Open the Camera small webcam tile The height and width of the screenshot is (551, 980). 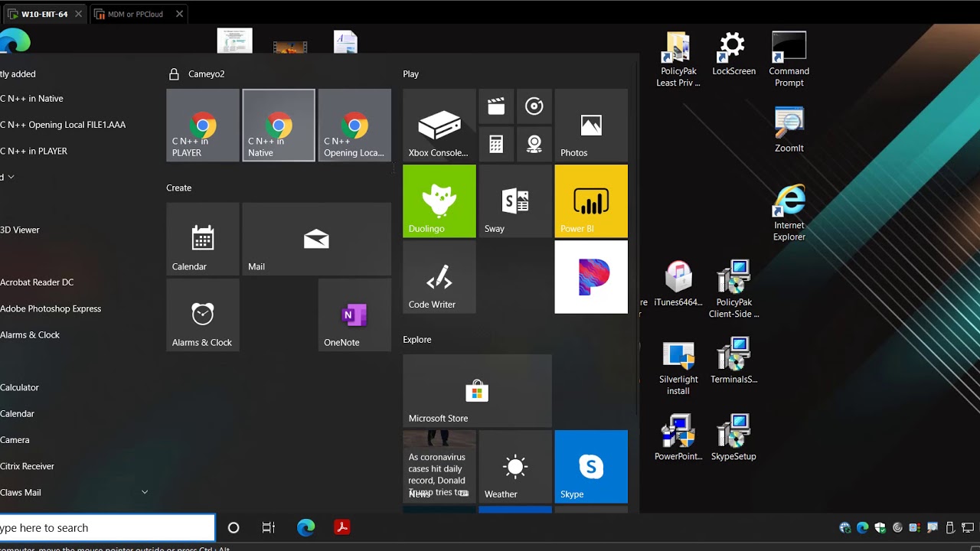pyautogui.click(x=534, y=144)
